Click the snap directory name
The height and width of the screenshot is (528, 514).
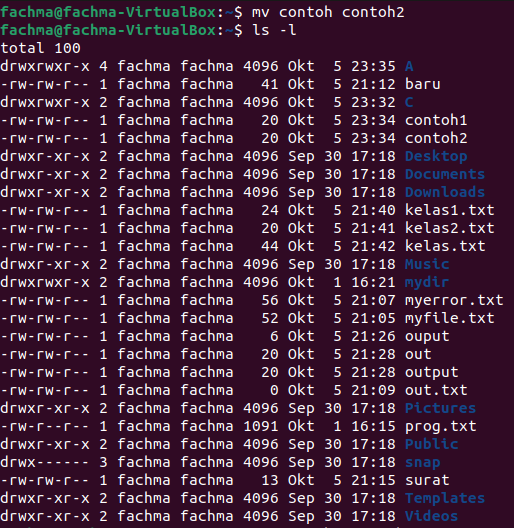[422, 463]
